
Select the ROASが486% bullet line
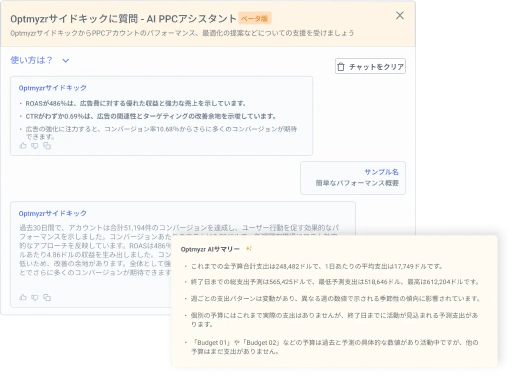(135, 103)
